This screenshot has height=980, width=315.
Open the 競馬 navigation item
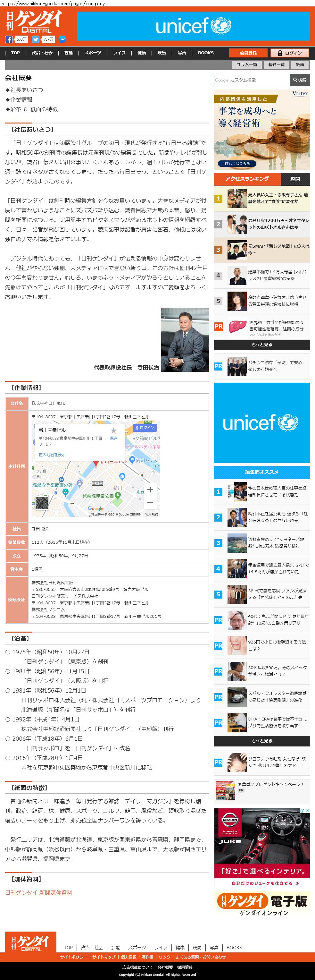tap(162, 53)
